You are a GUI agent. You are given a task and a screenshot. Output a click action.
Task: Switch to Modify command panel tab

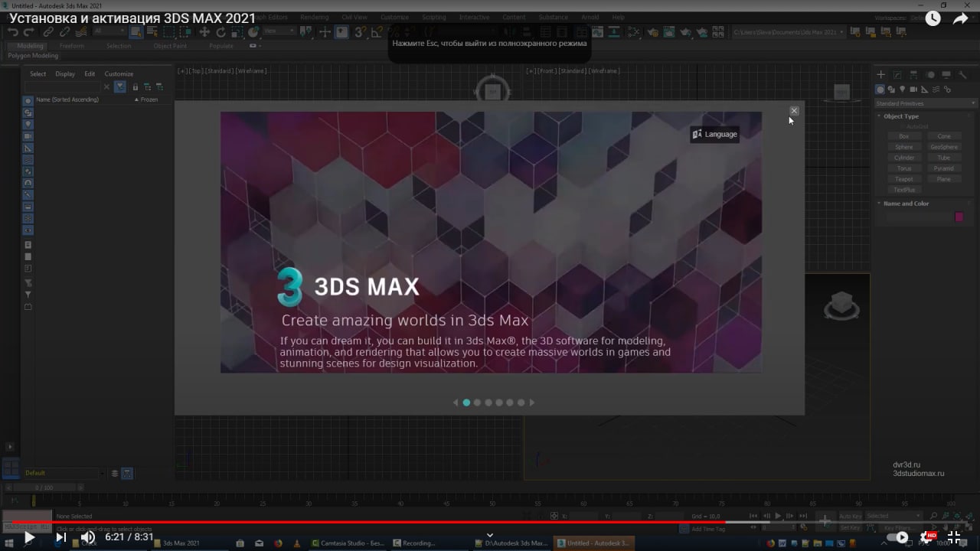tap(897, 75)
